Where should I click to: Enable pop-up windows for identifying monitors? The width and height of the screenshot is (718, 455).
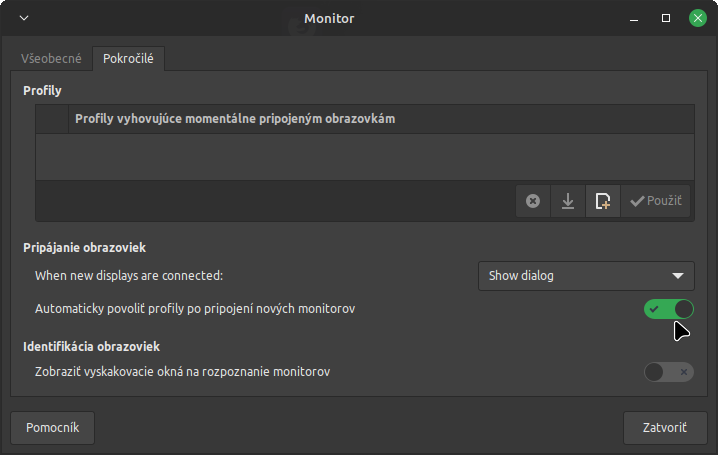tap(669, 372)
